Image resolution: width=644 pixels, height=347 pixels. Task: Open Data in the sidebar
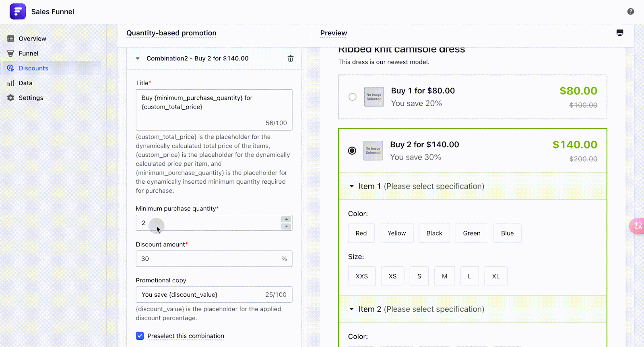pos(52,83)
